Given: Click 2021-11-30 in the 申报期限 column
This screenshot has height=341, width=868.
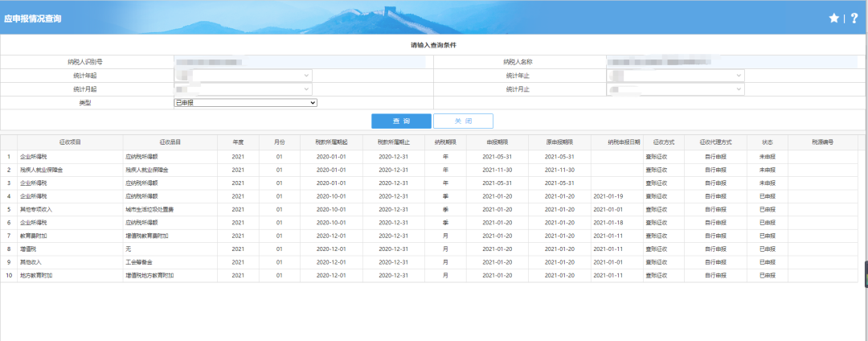Looking at the screenshot, I should 497,170.
